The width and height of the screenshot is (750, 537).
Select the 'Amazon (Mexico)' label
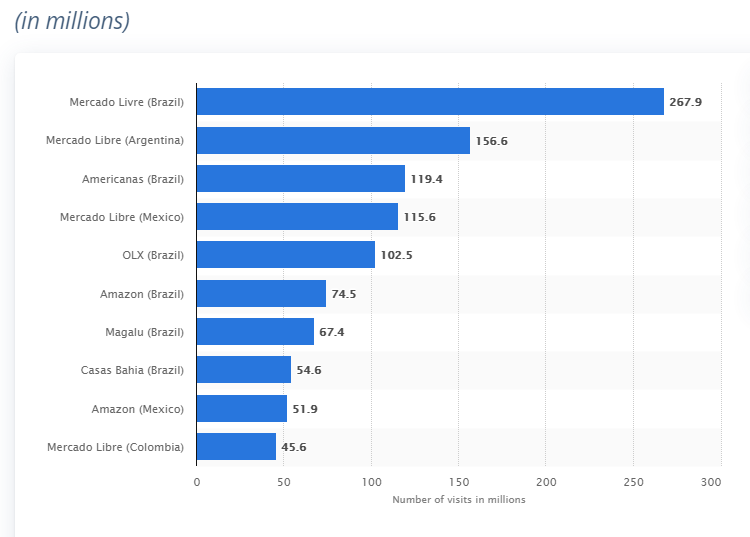(x=138, y=409)
